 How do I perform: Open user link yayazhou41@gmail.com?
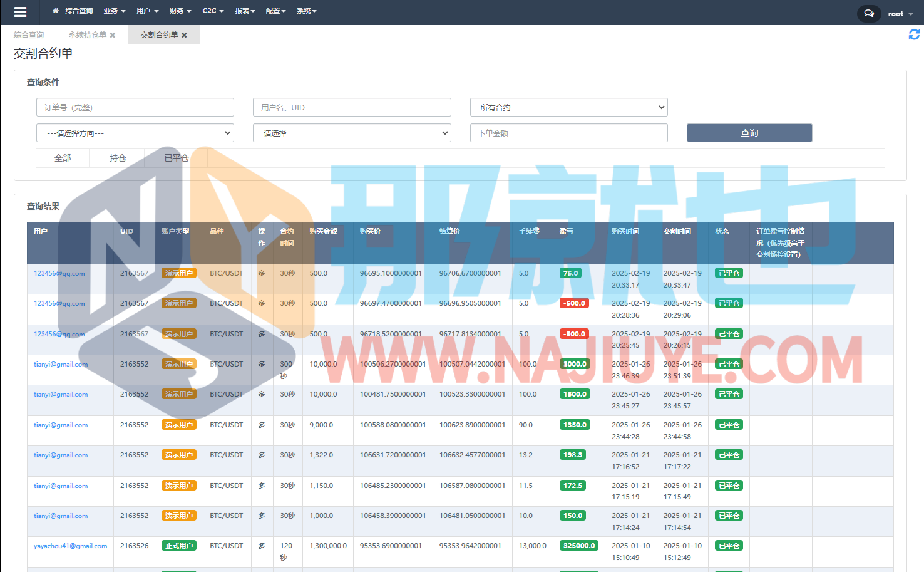point(70,546)
